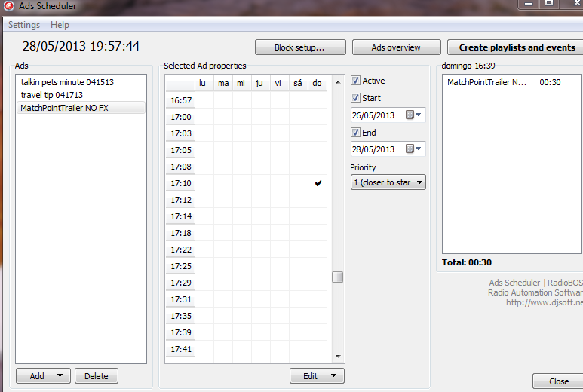Screen dimensions: 583x392
Task: Uncheck the Start date checkbox
Action: coord(355,98)
